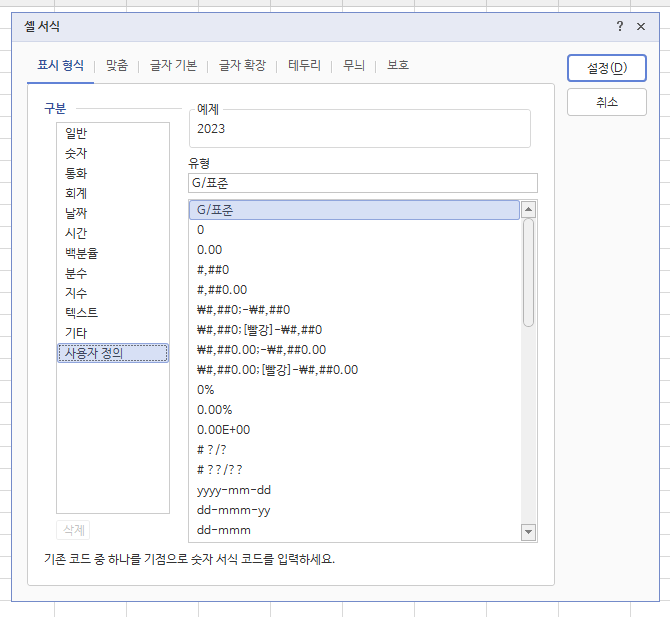Viewport: 670px width, 617px height.
Task: Pick the # ?/? fraction format
Action: pyautogui.click(x=354, y=450)
